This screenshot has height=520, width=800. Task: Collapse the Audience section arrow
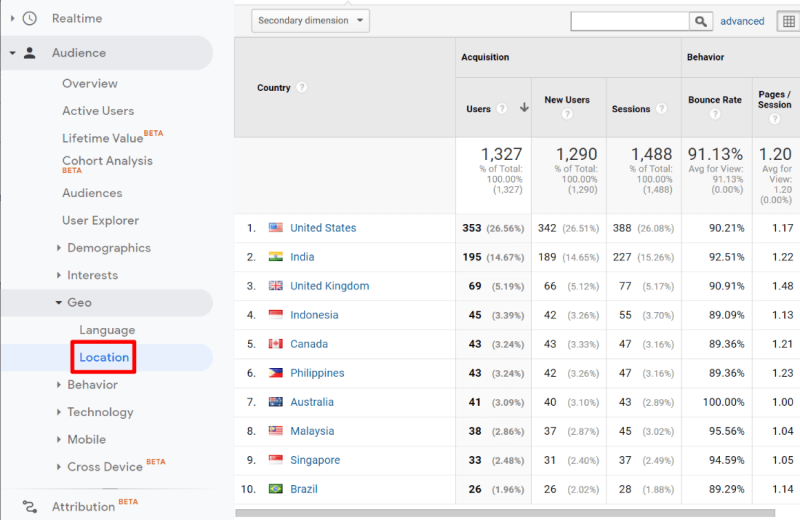coord(12,53)
